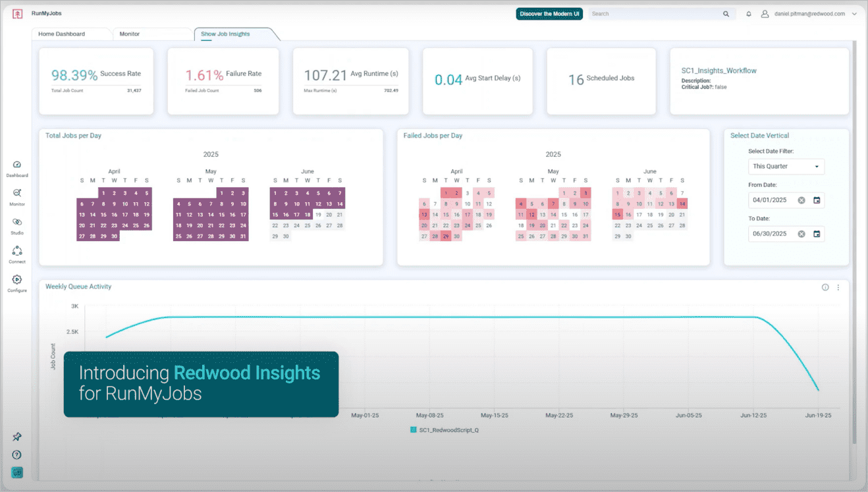Open the notifications bell in the header
This screenshot has height=492, width=868.
point(747,13)
